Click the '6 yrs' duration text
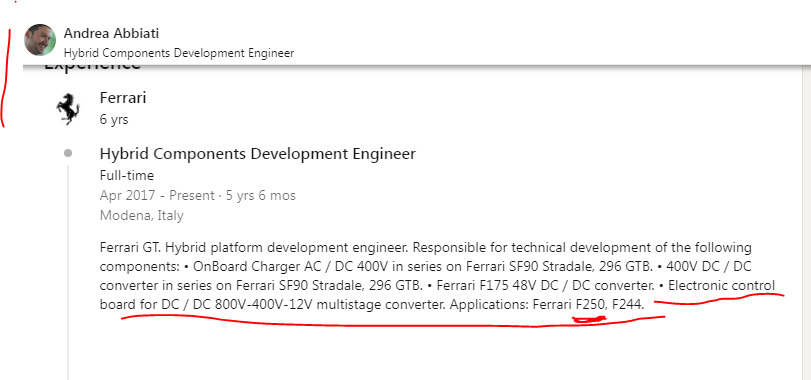811x380 pixels. point(114,119)
